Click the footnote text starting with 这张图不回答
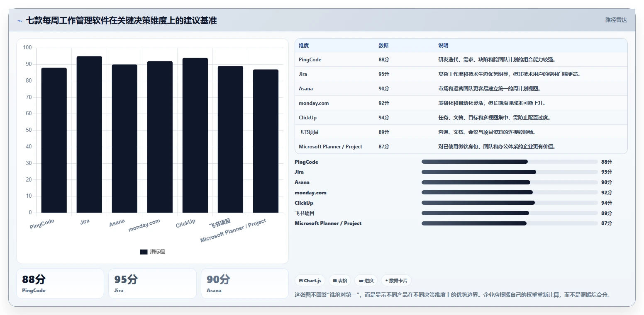This screenshot has width=644, height=315. click(x=452, y=295)
